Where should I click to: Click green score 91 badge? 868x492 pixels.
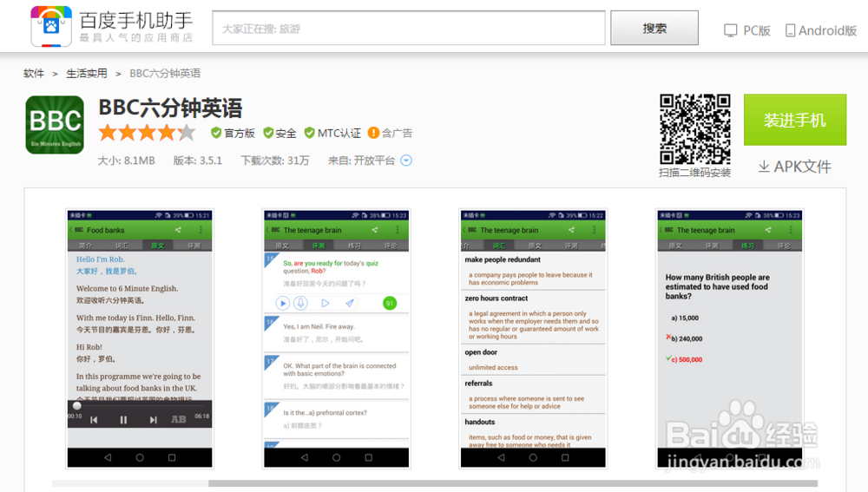pyautogui.click(x=390, y=304)
